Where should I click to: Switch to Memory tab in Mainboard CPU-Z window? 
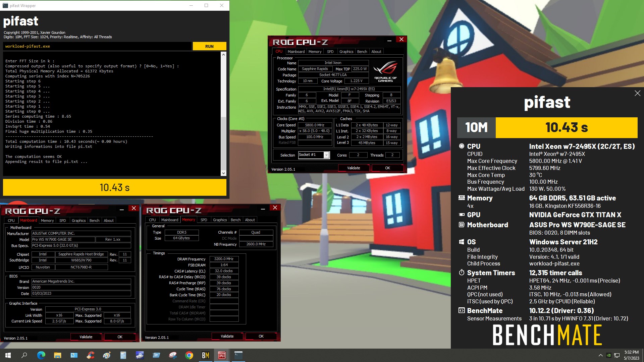click(47, 221)
